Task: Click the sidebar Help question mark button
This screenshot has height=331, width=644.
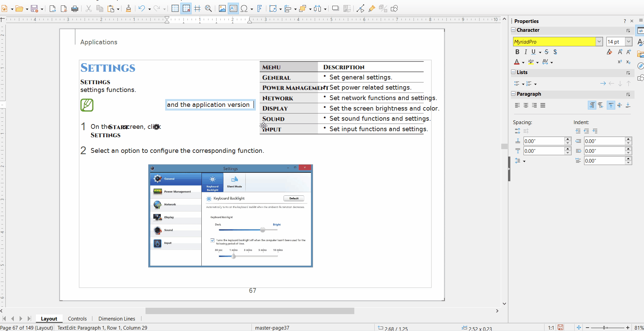Action: tap(625, 21)
